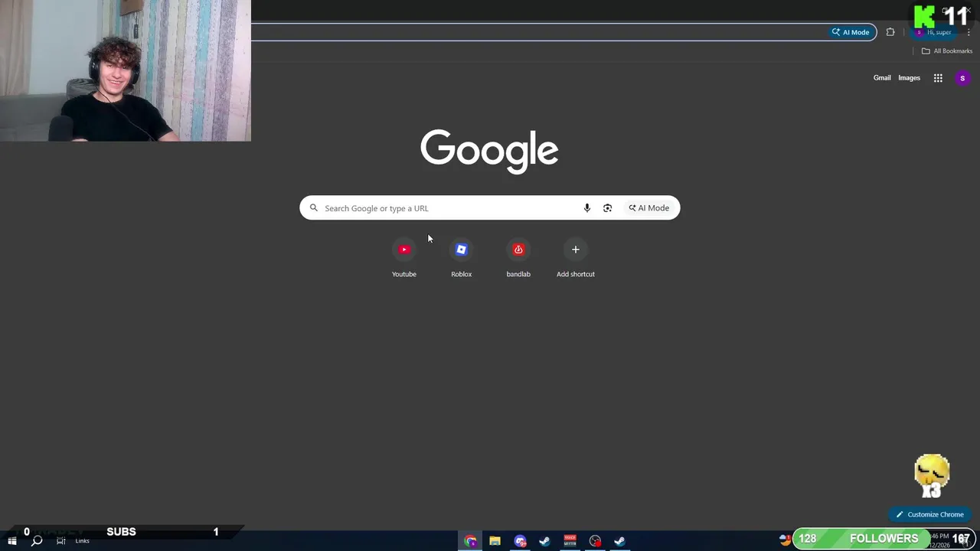Open the last Steam icon after OBS
Image resolution: width=980 pixels, height=551 pixels.
(x=619, y=541)
